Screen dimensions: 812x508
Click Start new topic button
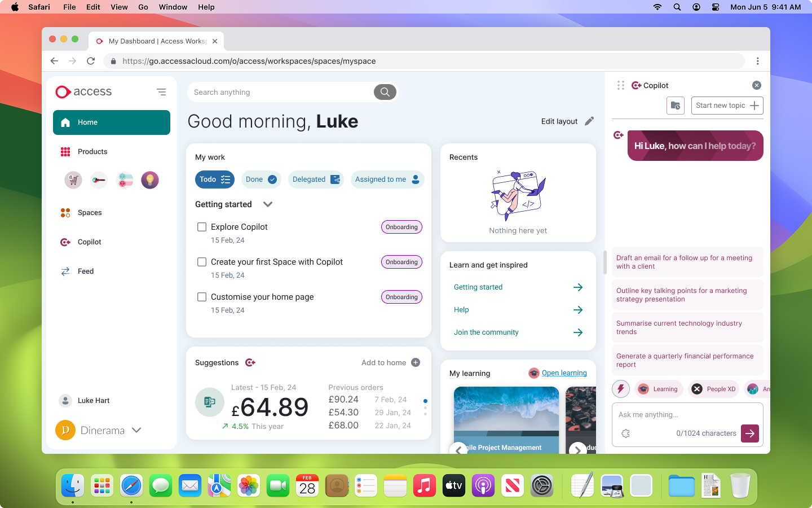(x=727, y=106)
